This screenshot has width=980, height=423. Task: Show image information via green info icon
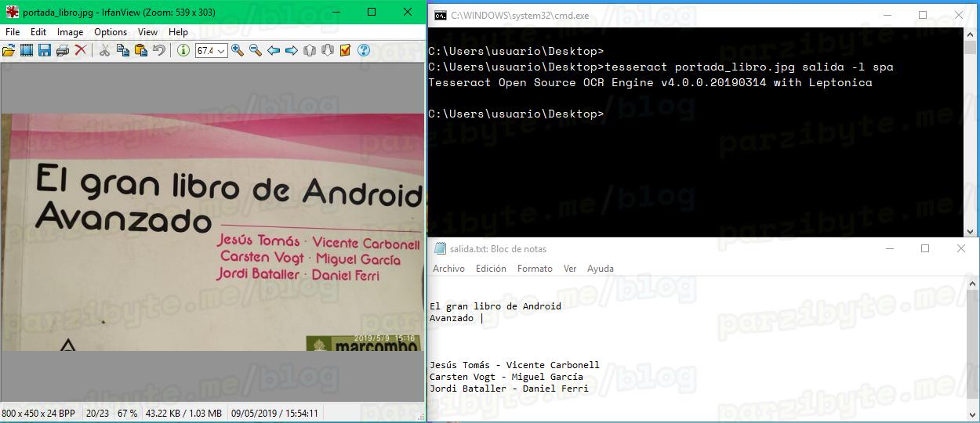[183, 50]
